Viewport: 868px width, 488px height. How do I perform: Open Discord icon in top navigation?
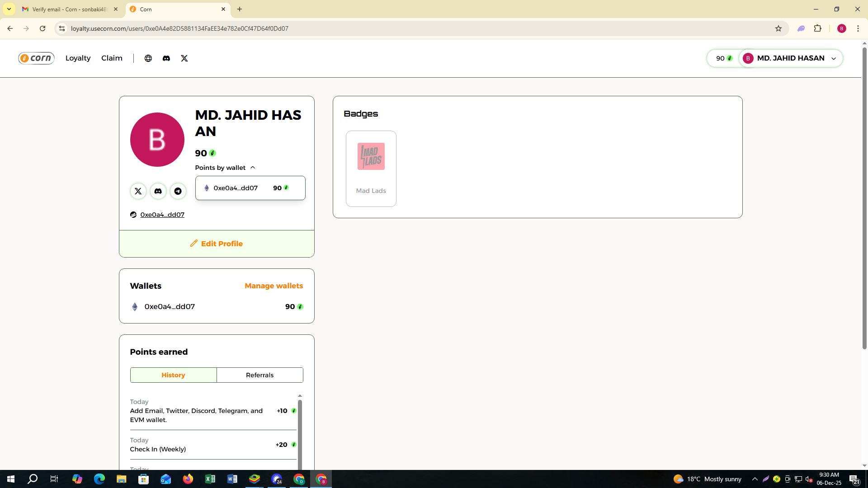click(166, 58)
